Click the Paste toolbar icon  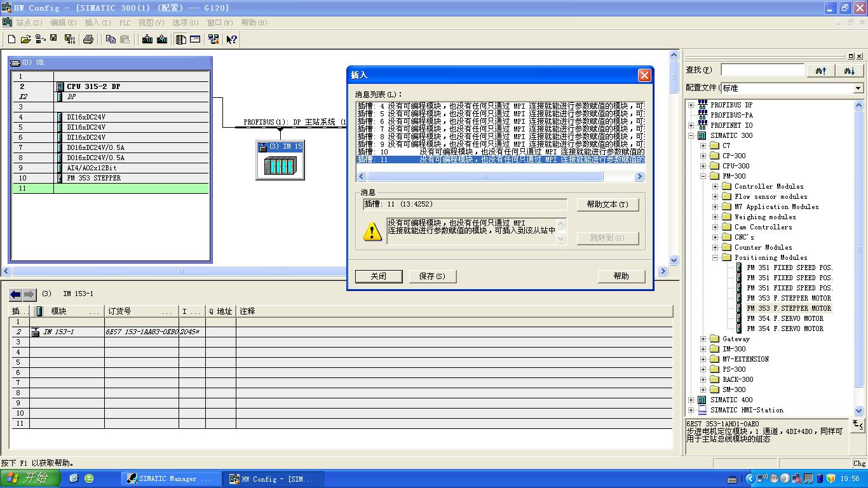[125, 39]
